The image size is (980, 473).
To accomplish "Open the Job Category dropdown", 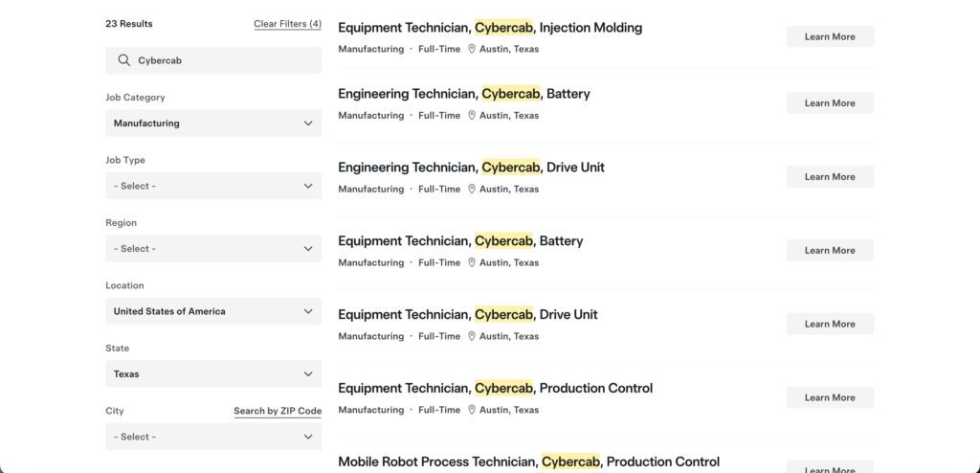I will [x=212, y=124].
